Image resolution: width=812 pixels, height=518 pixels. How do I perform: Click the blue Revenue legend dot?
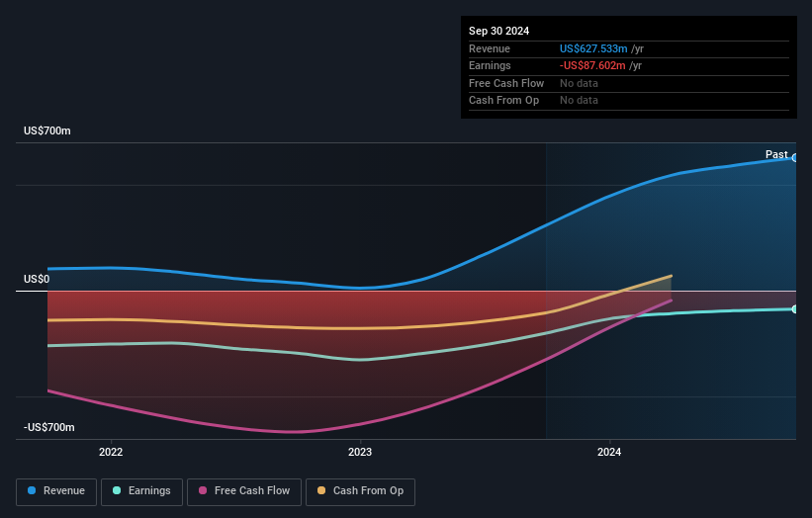click(x=32, y=490)
